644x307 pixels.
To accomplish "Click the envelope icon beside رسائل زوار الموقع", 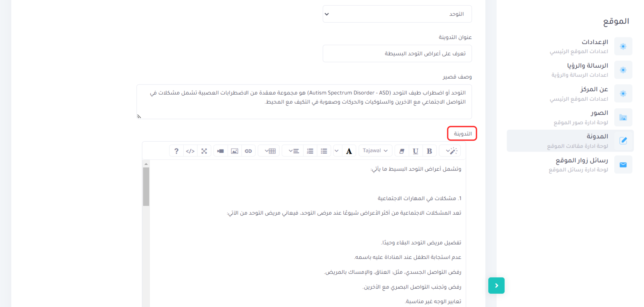I will pyautogui.click(x=623, y=165).
